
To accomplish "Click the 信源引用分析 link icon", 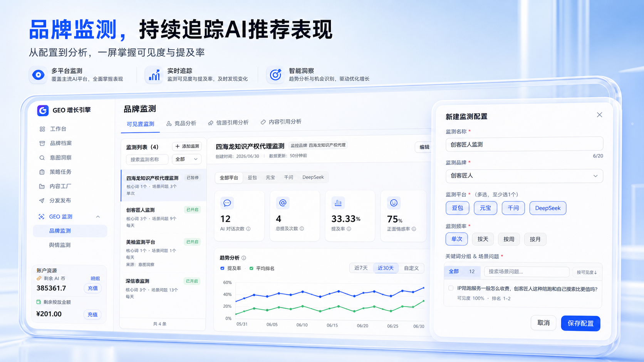I will (211, 123).
